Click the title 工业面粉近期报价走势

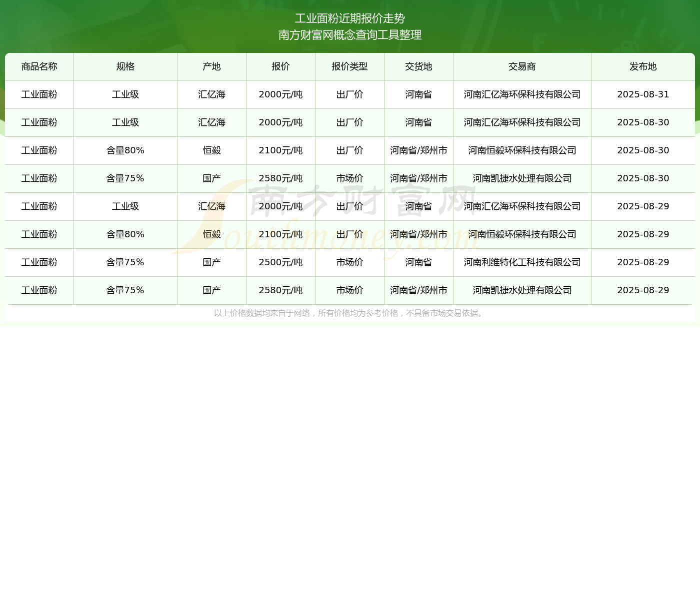[350, 18]
